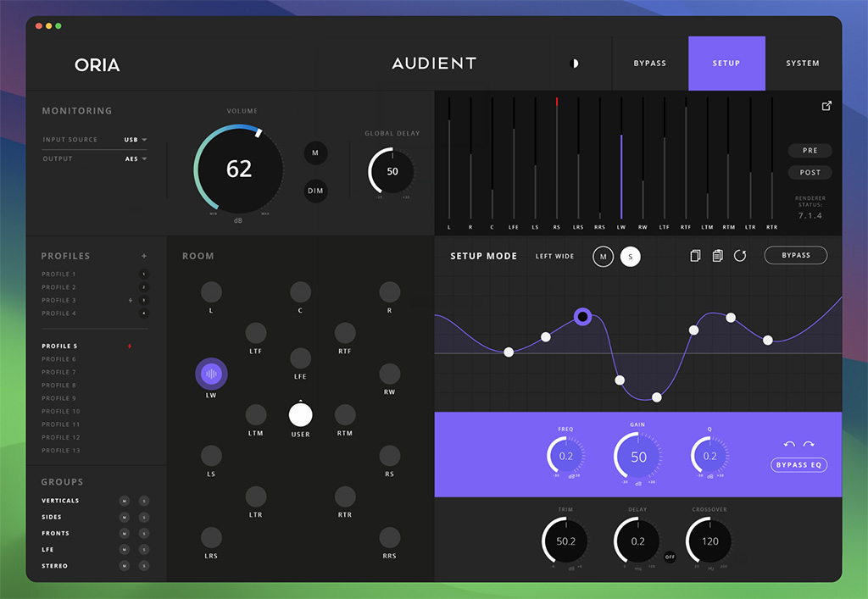Viewport: 868px width, 599px height.
Task: Click the lowest EQ curve node
Action: click(x=657, y=397)
